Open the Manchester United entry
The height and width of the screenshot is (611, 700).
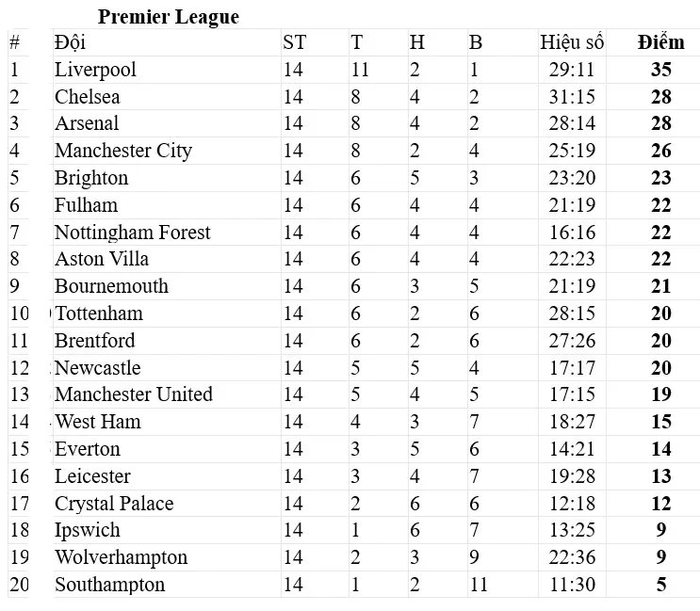[133, 394]
